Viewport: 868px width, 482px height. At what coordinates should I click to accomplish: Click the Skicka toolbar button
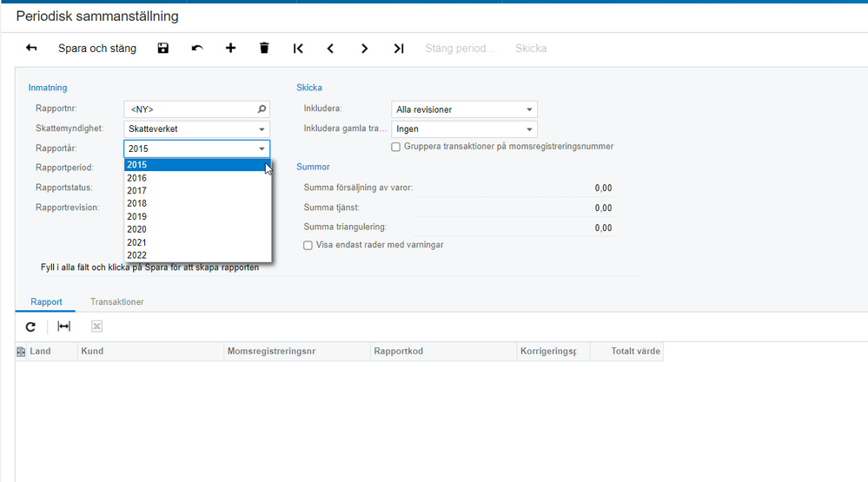[x=531, y=48]
